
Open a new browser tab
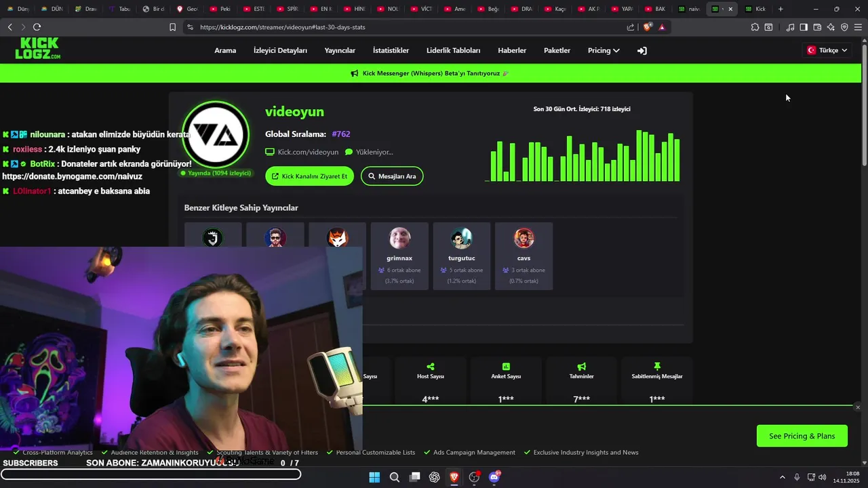click(x=781, y=9)
